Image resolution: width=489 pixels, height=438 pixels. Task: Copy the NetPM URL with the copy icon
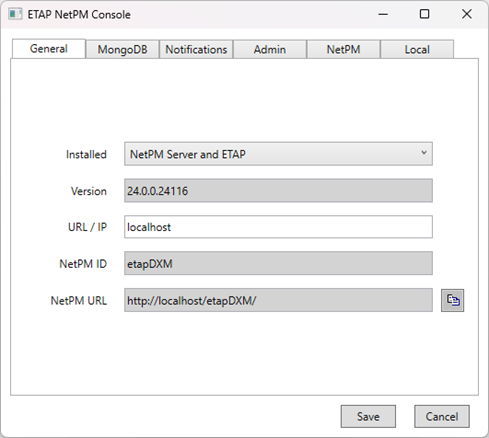click(x=452, y=300)
